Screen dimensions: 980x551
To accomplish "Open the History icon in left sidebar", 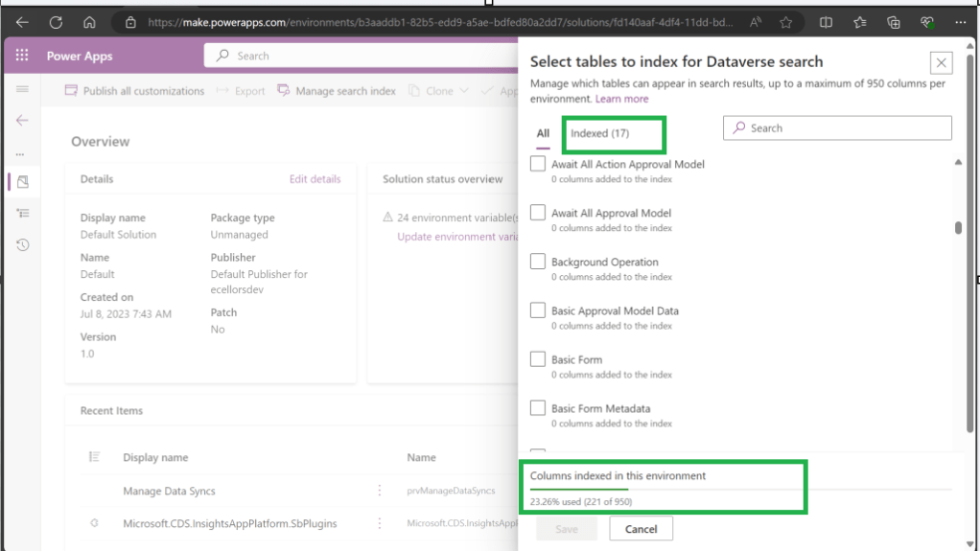I will click(22, 245).
